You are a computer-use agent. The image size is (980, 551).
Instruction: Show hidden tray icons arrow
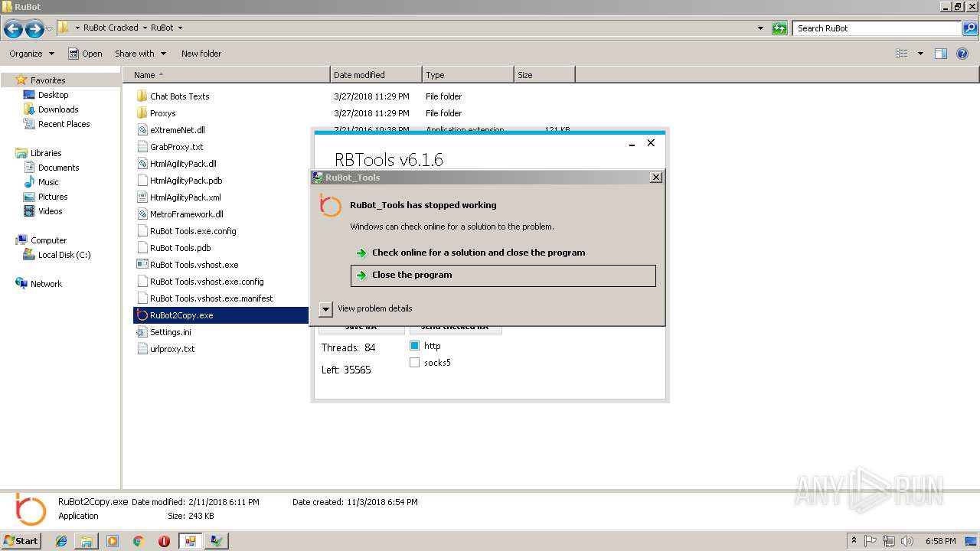click(x=854, y=541)
